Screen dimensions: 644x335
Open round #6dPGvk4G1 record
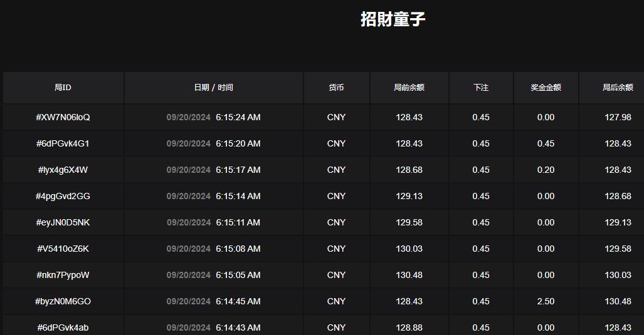pyautogui.click(x=63, y=143)
